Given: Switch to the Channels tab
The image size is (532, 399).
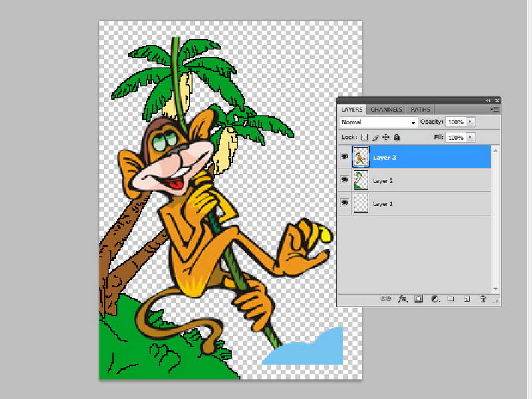Looking at the screenshot, I should (386, 110).
